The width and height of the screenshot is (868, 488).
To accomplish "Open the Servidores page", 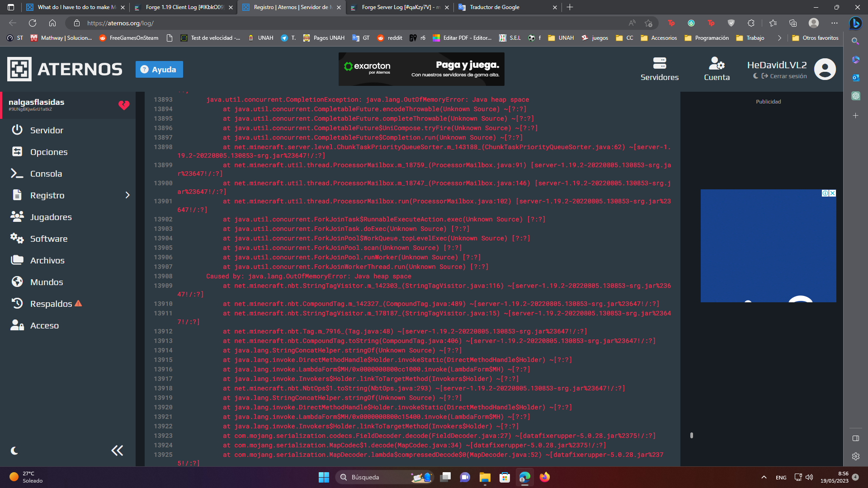I will (660, 69).
